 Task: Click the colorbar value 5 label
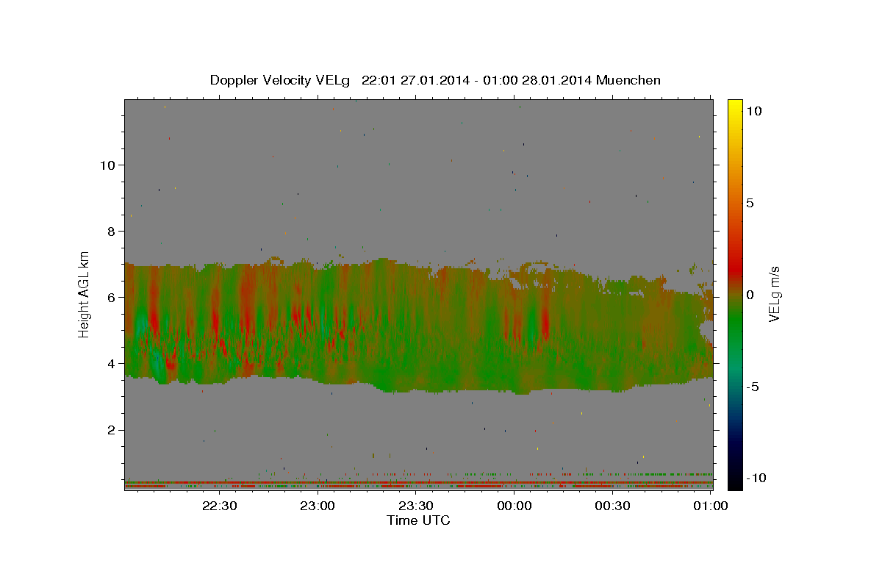point(750,203)
